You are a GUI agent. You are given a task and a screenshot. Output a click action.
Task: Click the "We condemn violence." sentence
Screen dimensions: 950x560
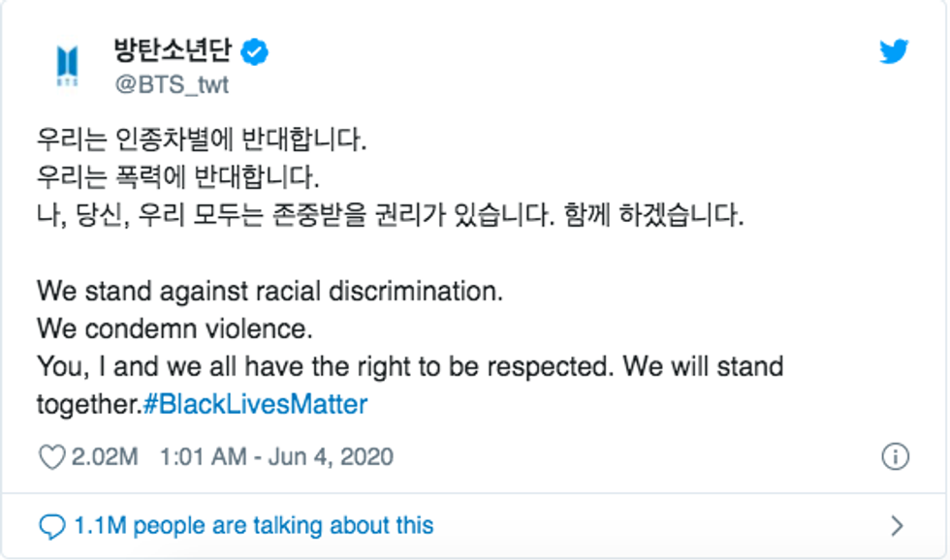pyautogui.click(x=174, y=328)
